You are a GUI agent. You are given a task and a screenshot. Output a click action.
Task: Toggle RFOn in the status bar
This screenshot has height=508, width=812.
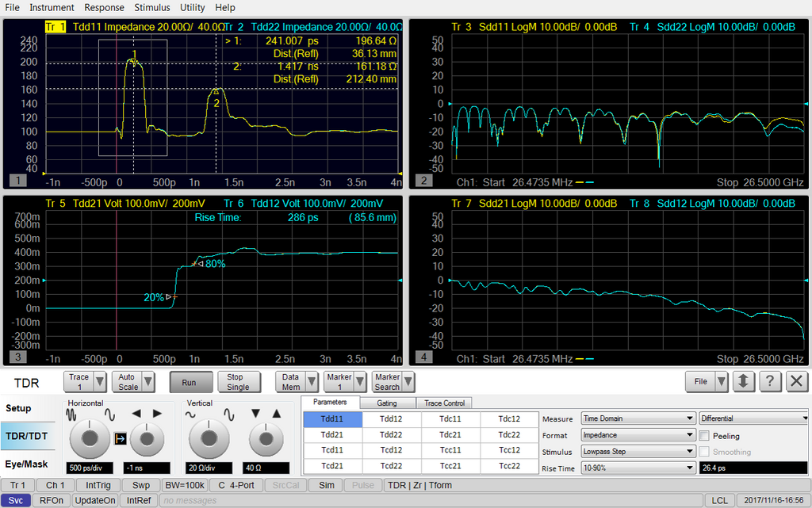[x=51, y=500]
